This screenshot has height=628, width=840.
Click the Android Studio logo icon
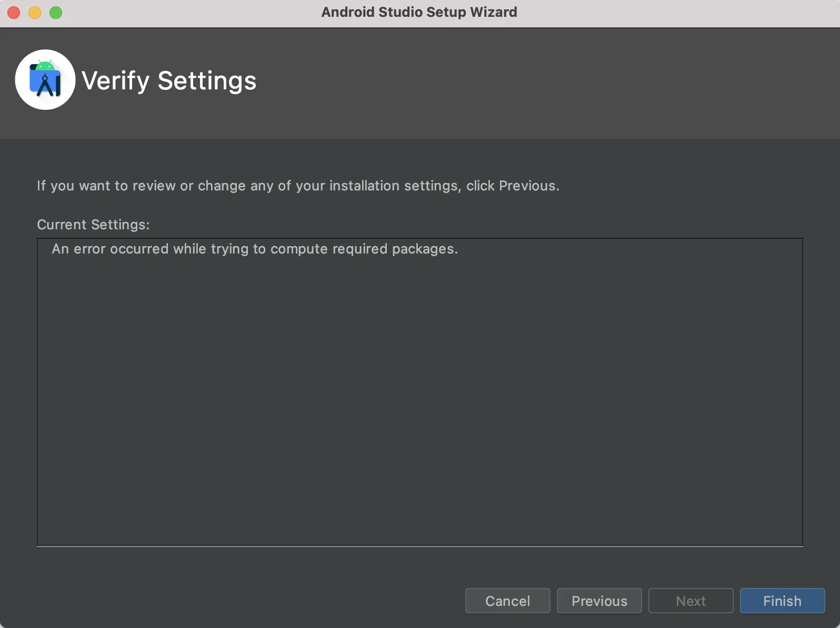pyautogui.click(x=45, y=80)
